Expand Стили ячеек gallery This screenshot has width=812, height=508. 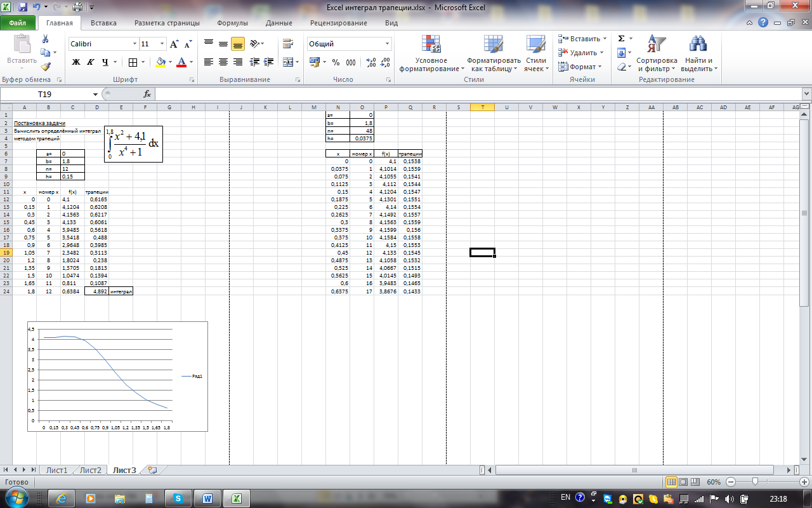click(536, 53)
